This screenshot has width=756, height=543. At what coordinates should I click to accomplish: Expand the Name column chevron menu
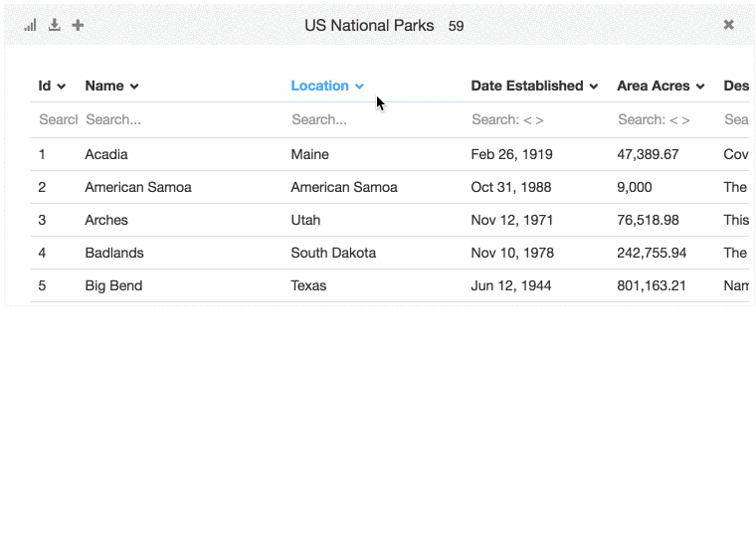click(134, 87)
